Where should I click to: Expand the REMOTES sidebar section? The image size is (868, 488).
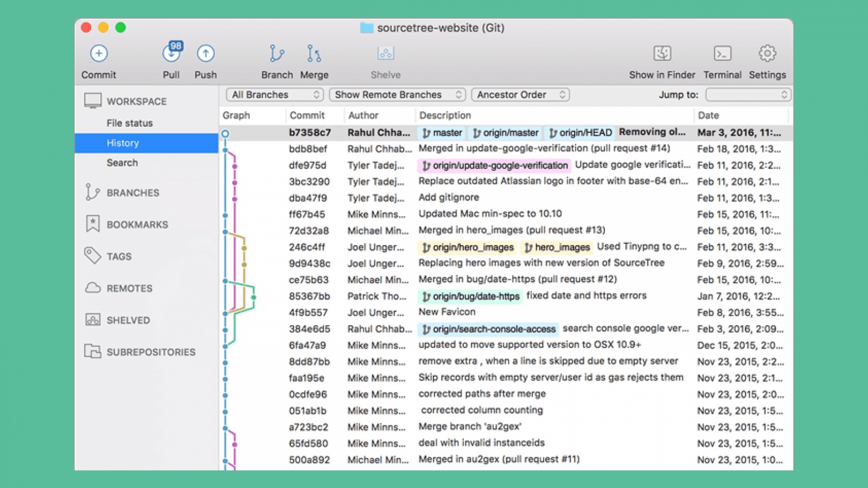(x=129, y=288)
